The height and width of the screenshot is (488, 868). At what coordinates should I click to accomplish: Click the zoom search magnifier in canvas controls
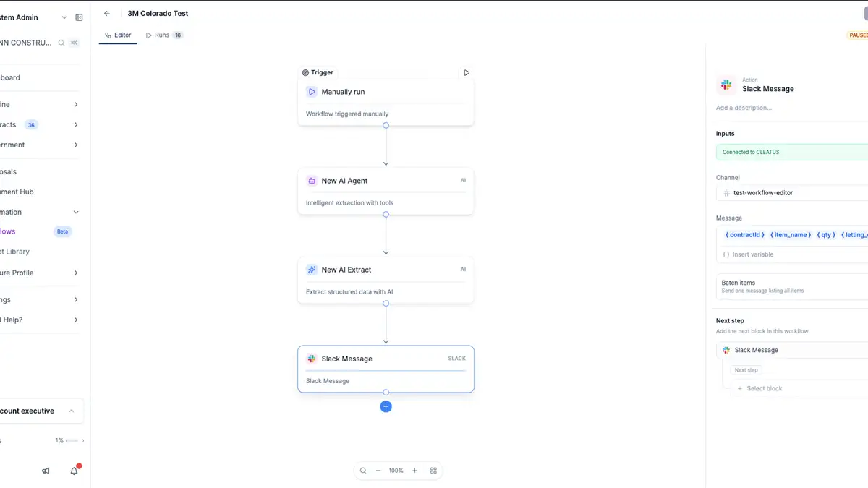(363, 471)
